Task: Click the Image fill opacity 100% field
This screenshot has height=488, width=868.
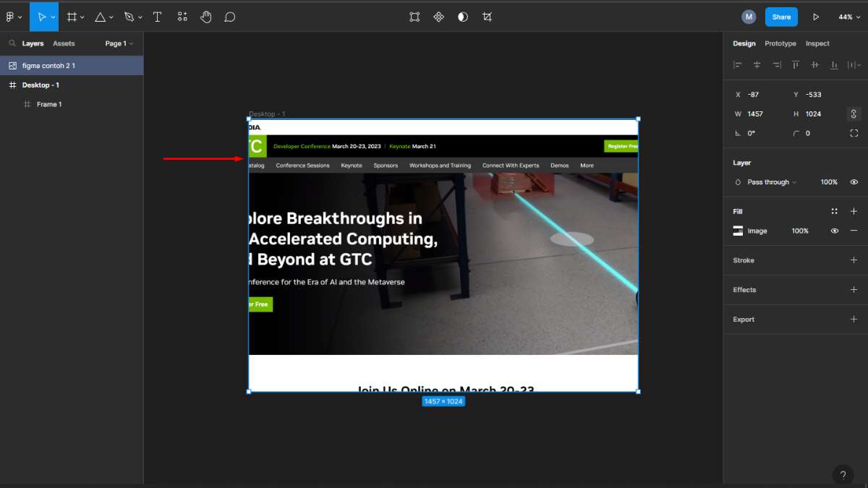Action: (800, 231)
